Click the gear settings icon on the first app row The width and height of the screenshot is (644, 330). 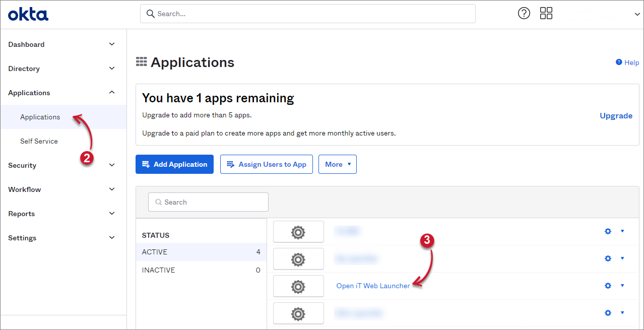tap(608, 231)
